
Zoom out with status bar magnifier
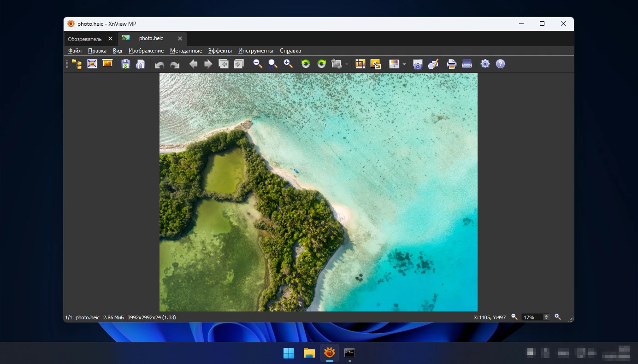[514, 317]
